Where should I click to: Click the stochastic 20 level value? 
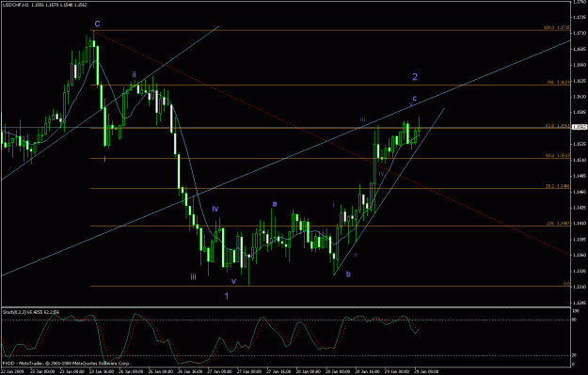click(574, 356)
